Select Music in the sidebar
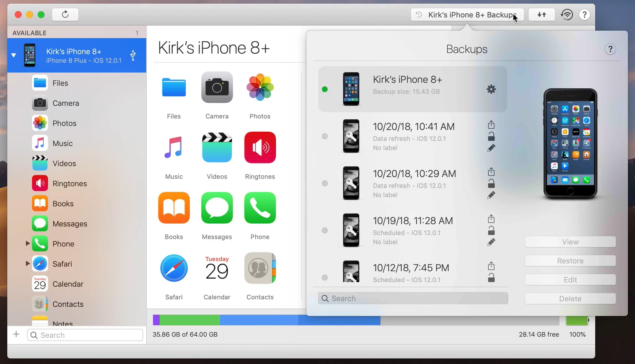The height and width of the screenshot is (364, 635). point(77,144)
